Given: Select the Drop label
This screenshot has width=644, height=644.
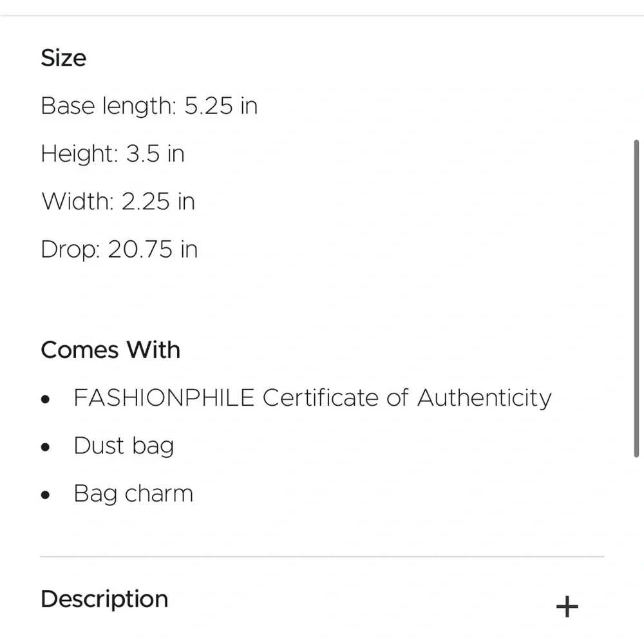Looking at the screenshot, I should coord(70,249).
